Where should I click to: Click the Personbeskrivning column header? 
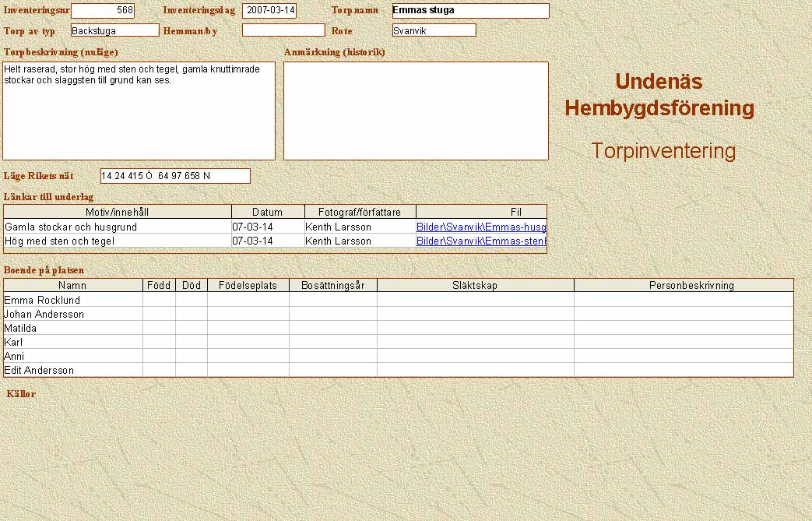tap(684, 286)
